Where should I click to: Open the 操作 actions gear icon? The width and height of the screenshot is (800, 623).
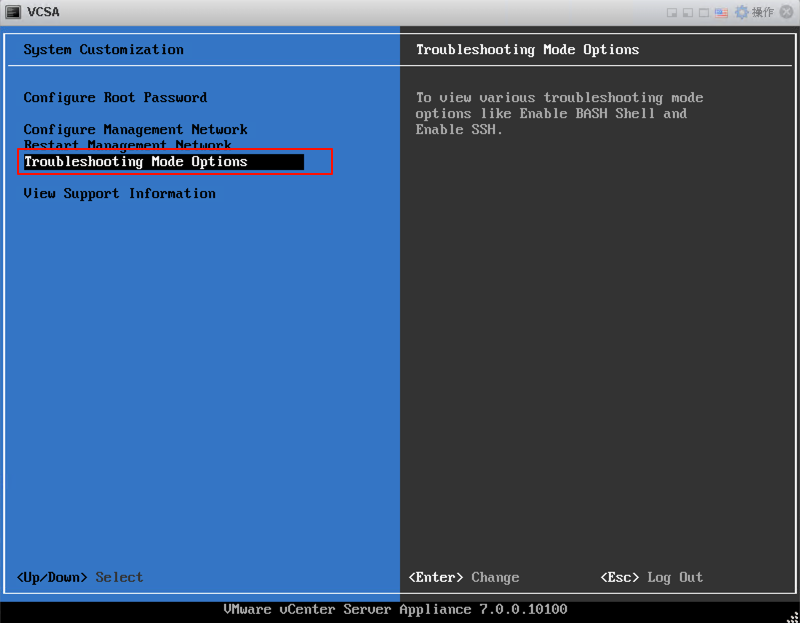pos(741,12)
